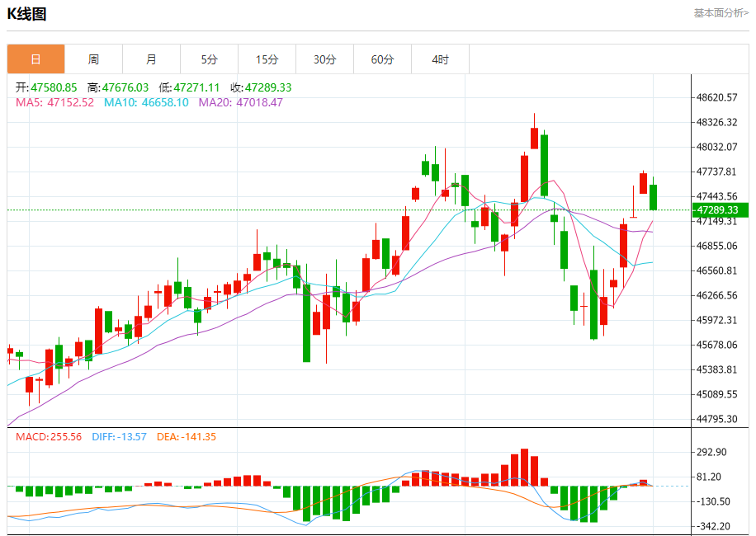Switch to the 周 weekly tab
The height and width of the screenshot is (536, 756).
93,59
